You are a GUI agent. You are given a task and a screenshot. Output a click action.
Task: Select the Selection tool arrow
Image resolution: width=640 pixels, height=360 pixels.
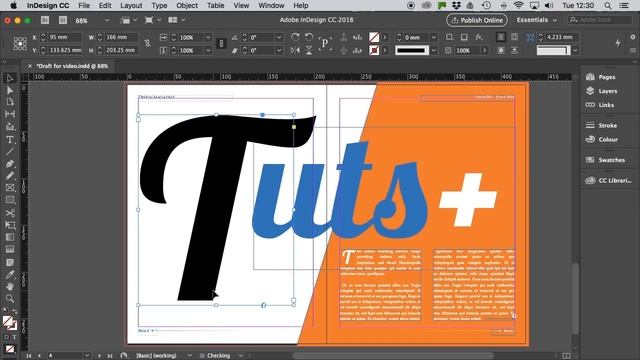10,78
